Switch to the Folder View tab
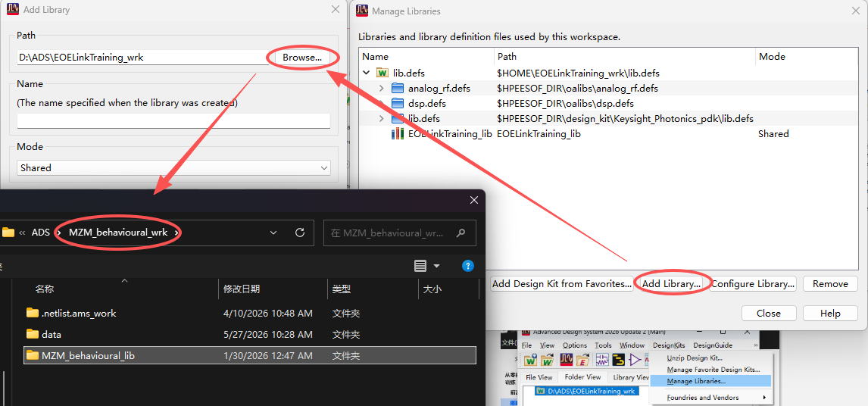868x406 pixels. [582, 376]
